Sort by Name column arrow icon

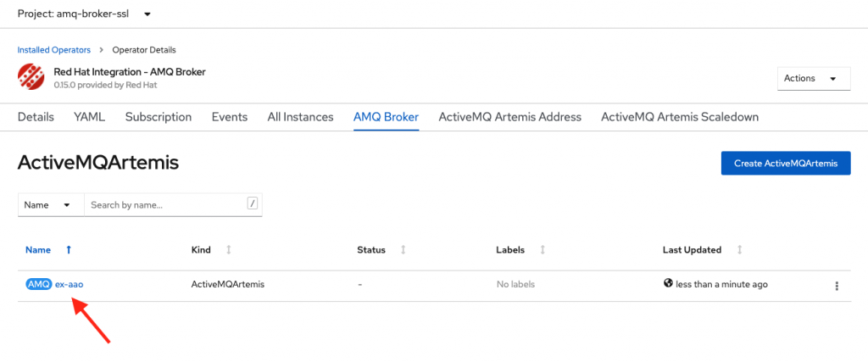[x=69, y=250]
